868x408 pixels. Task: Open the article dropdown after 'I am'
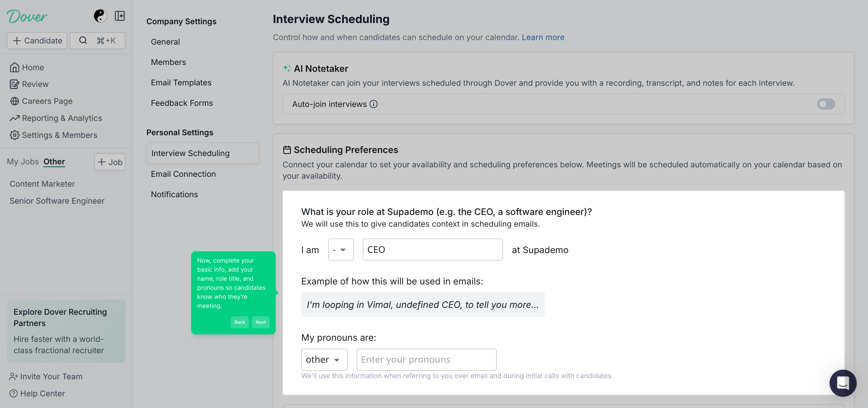[x=341, y=249]
